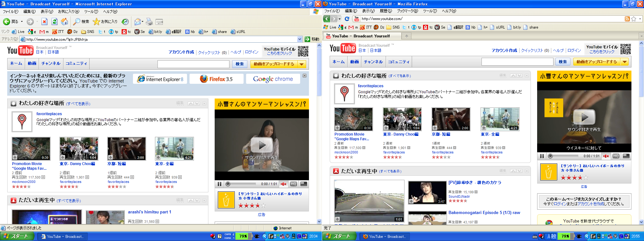Open the ITT bookmark in Firefox bookmarks toolbar
This screenshot has width=644, height=241.
click(x=366, y=27)
